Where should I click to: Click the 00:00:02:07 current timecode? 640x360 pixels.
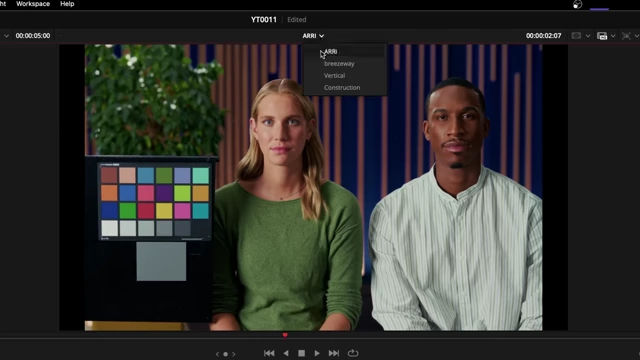(x=543, y=36)
